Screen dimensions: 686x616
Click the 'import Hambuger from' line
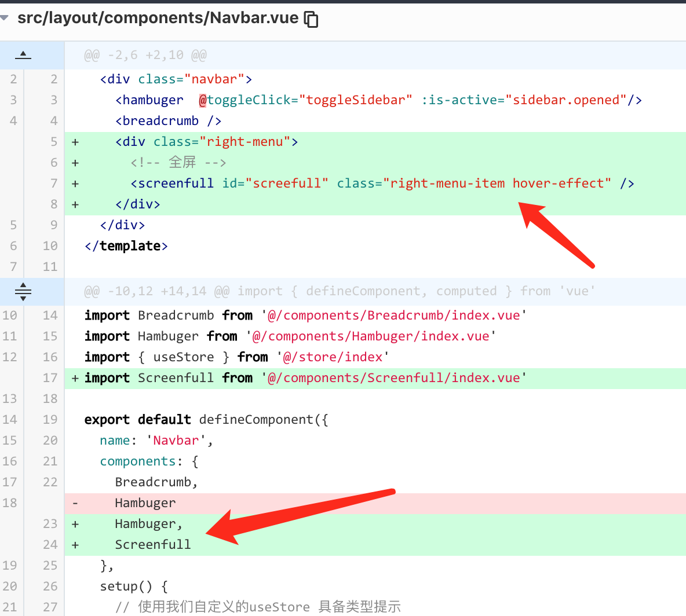click(x=290, y=336)
